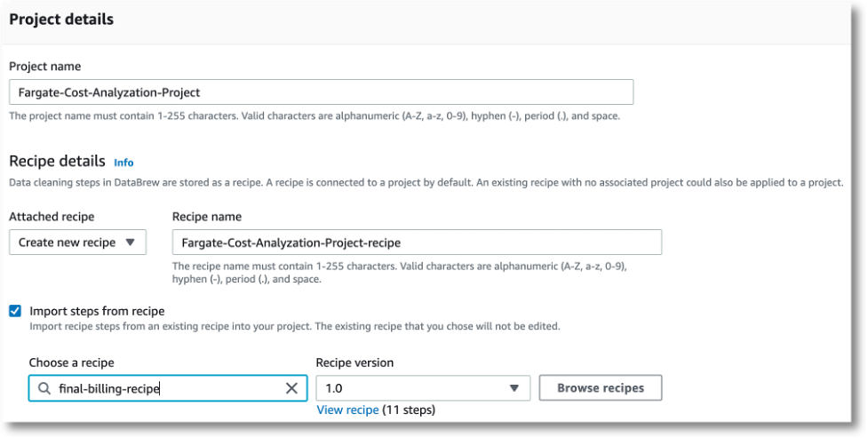
Task: Expand the Recipe version 1.0 dropdown
Action: (x=423, y=388)
